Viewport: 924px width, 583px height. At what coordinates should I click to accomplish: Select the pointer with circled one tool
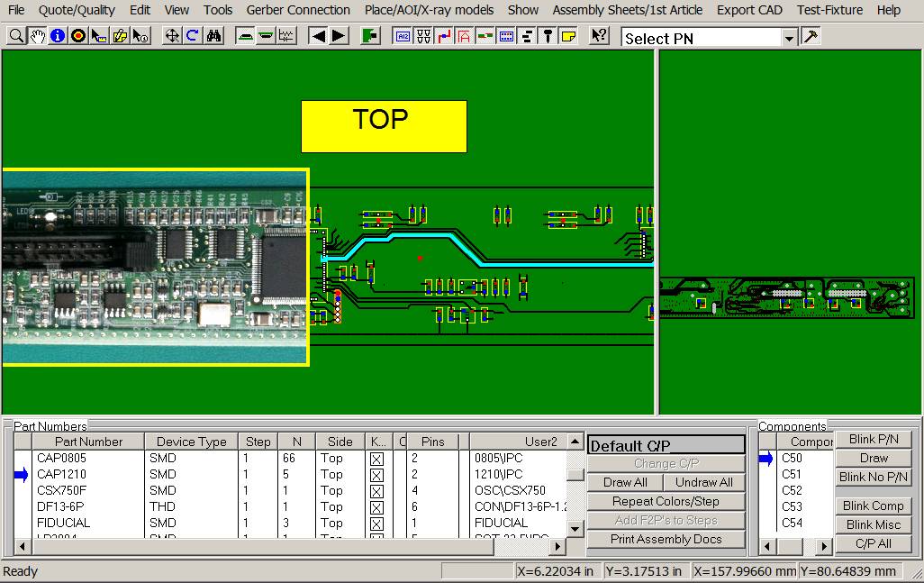click(x=140, y=37)
